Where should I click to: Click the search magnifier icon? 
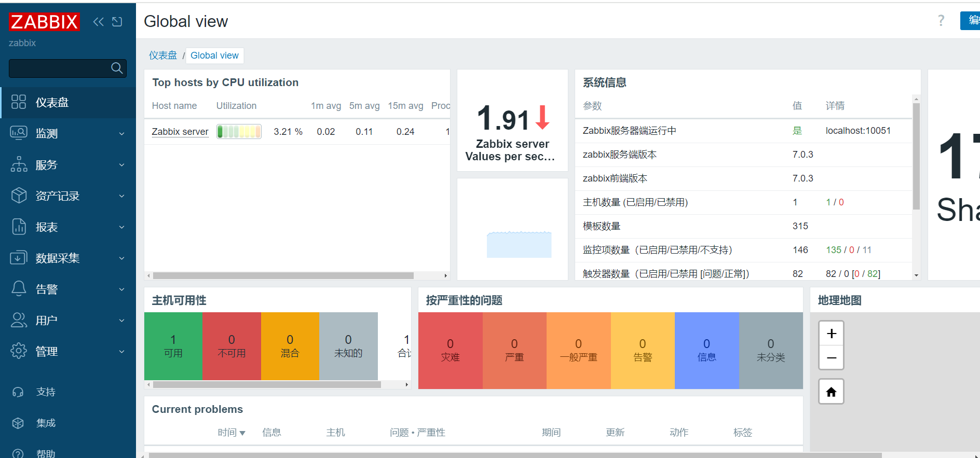pos(117,68)
